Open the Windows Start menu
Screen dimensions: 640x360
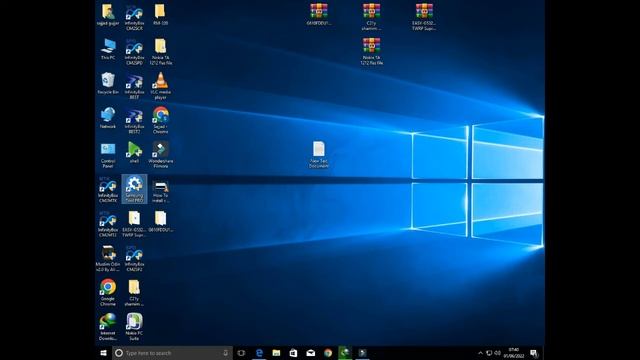tap(104, 353)
